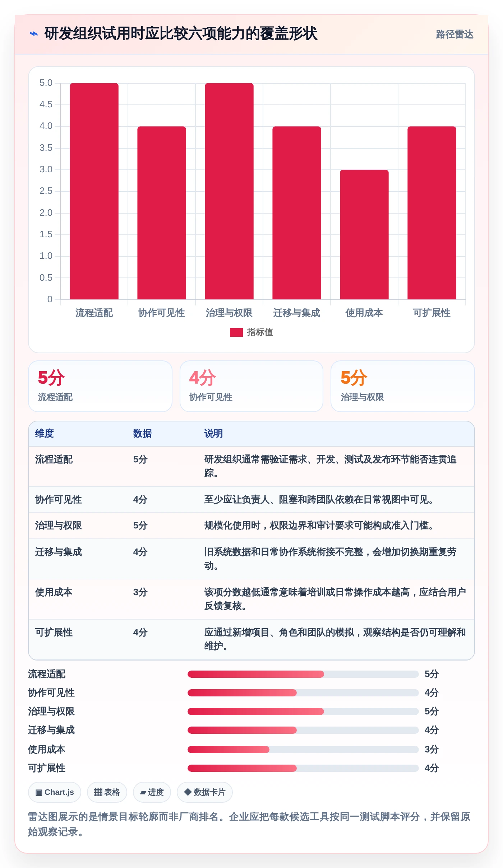
Task: Click the 协作可见性 progress bar
Action: 303,693
